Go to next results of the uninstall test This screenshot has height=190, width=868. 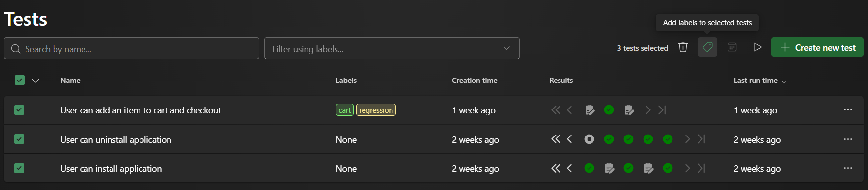coord(687,139)
